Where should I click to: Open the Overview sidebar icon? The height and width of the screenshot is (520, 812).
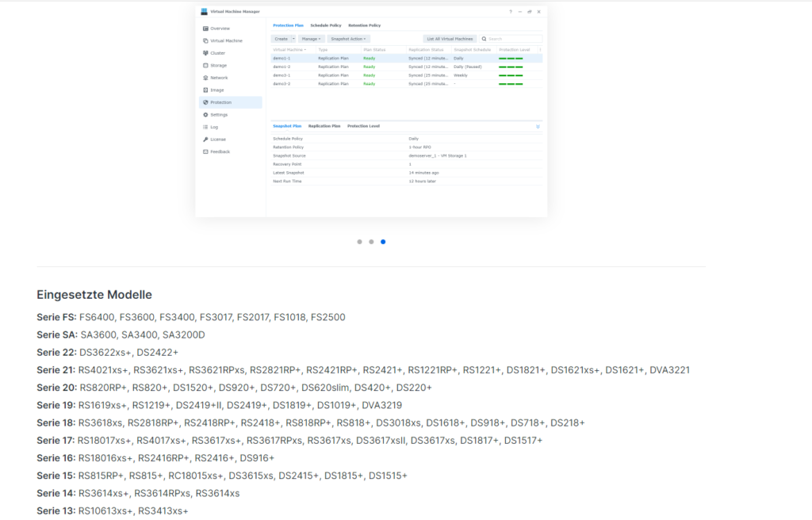[206, 29]
